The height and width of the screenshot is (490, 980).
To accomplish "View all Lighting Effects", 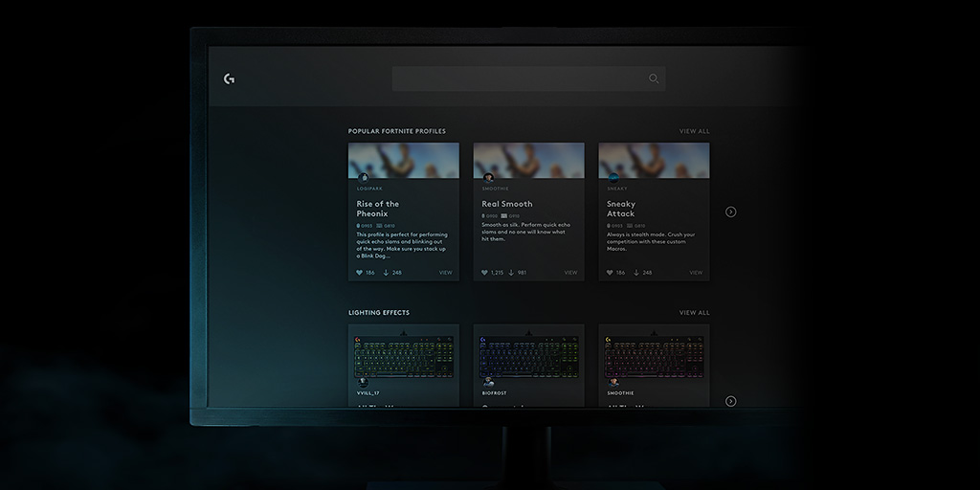I will [695, 313].
